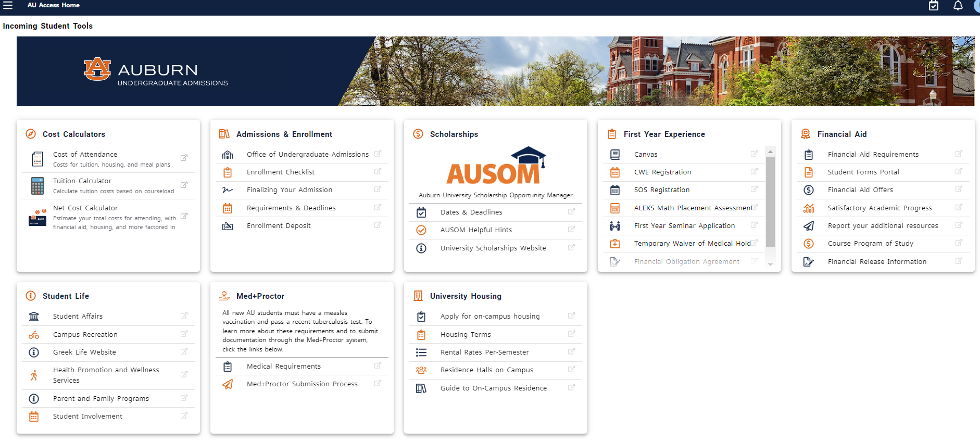
Task: Go to AU Access Home
Action: (x=54, y=5)
